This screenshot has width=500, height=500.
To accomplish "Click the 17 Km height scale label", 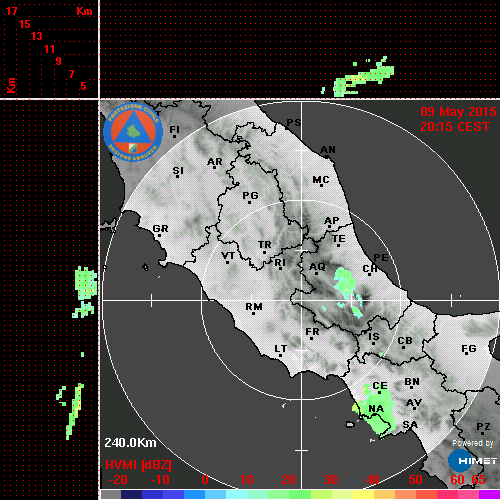I will click(x=11, y=11).
